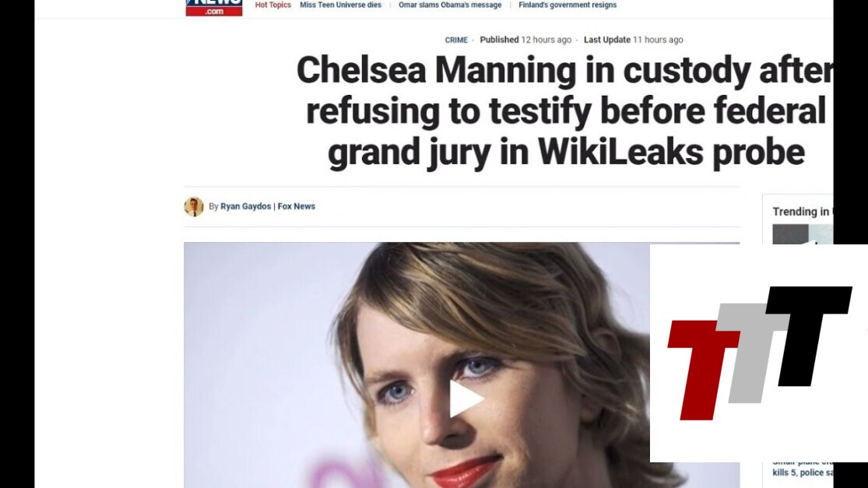Click the TTT logo overlay
Image resolution: width=868 pixels, height=488 pixels.
[x=758, y=353]
